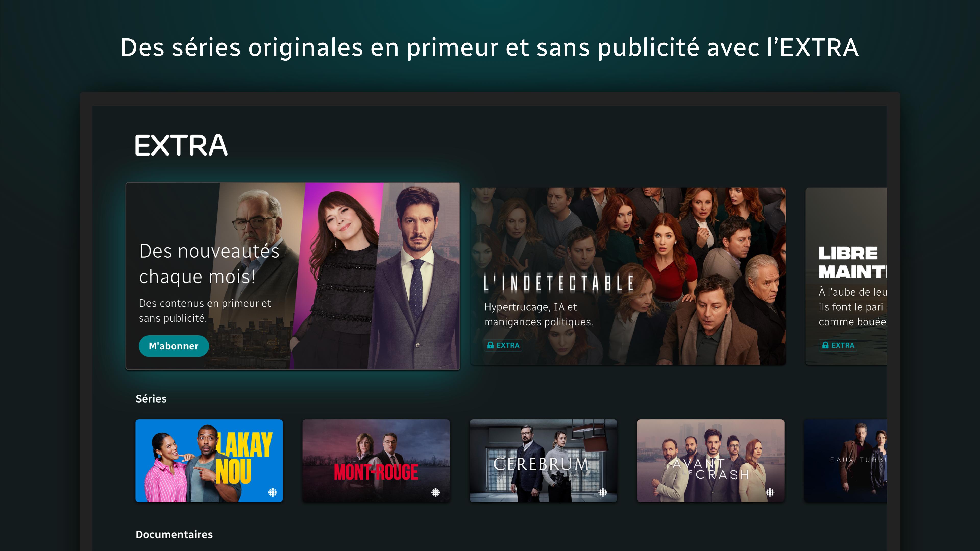Click the Radio-Canada logo on Avant le Crash
This screenshot has width=980, height=551.
coord(770,492)
